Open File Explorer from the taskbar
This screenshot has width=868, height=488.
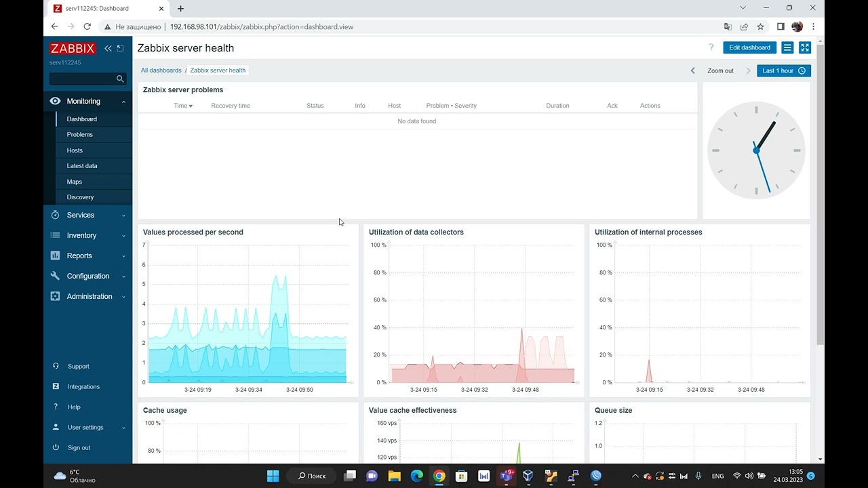(x=394, y=476)
